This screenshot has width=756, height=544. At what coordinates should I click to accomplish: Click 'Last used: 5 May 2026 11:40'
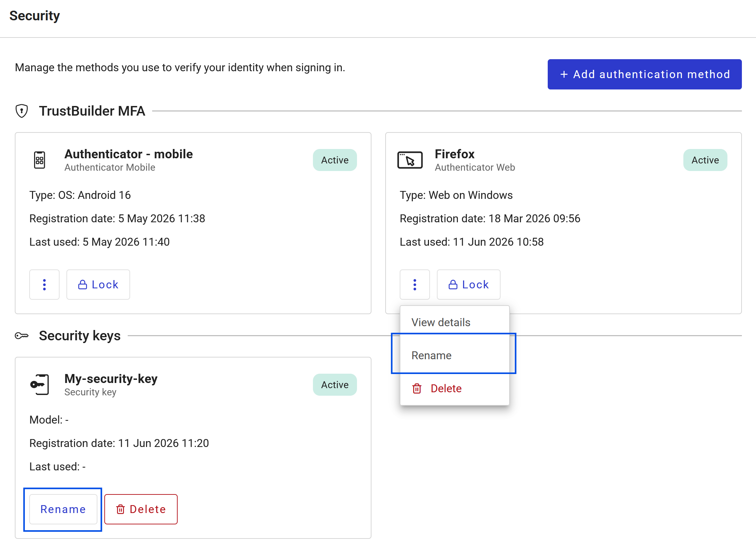click(x=99, y=242)
